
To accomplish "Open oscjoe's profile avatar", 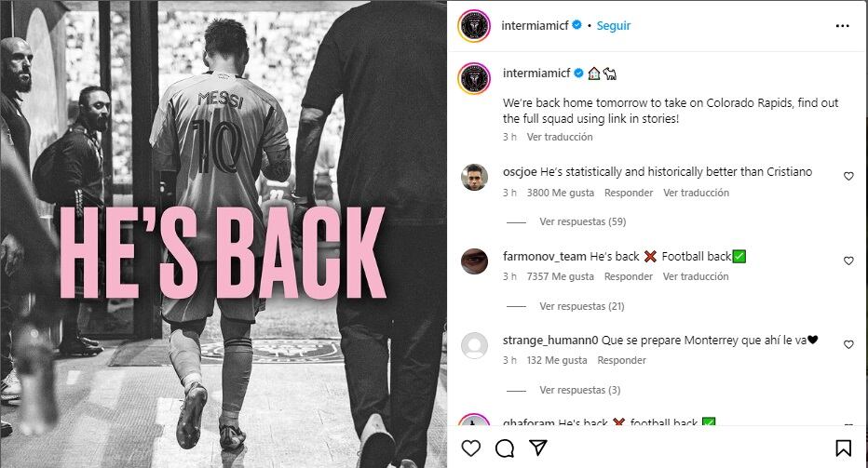I will click(x=474, y=177).
